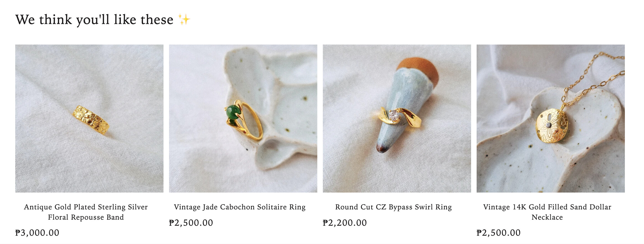Click the Vintage 14K Gold Filled Sand Dollar title
The image size is (644, 244).
pos(547,212)
